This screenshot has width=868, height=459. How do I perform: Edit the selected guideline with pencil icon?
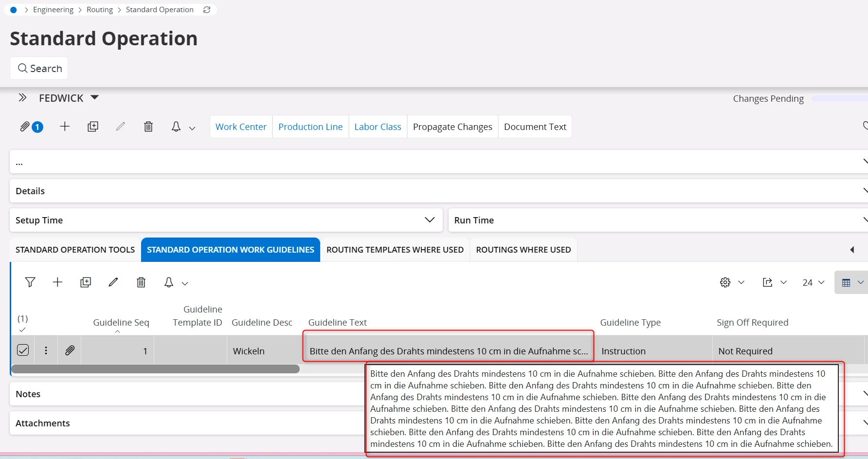coord(113,282)
